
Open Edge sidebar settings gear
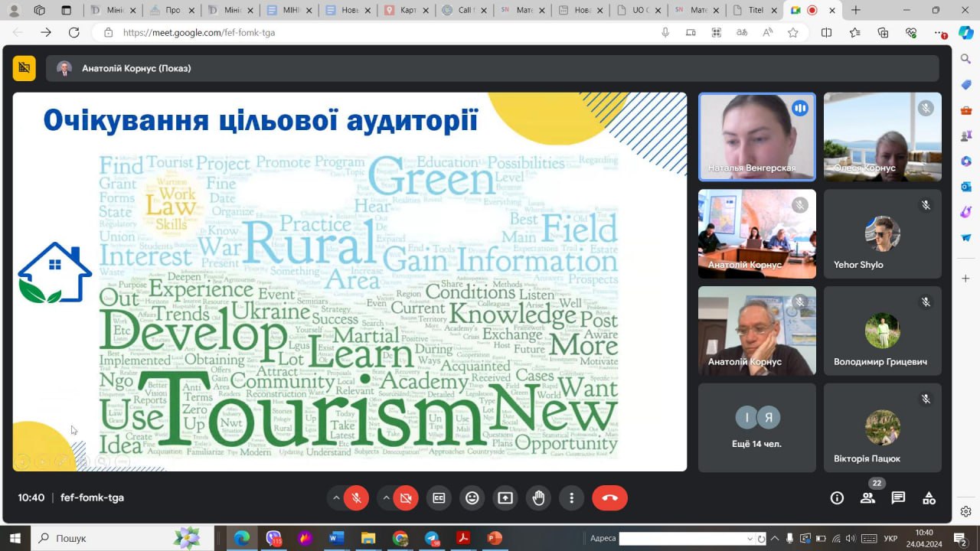click(966, 511)
